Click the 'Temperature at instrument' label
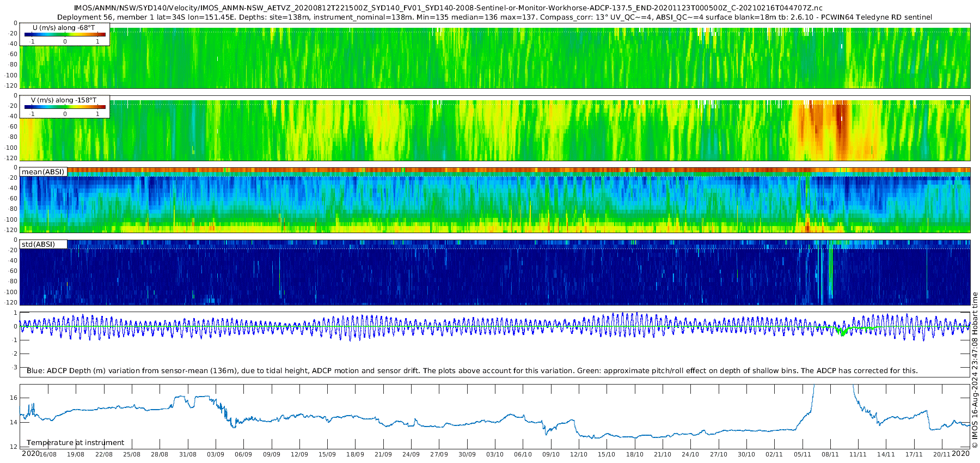Viewport: 980px width, 463px height. pyautogui.click(x=75, y=442)
